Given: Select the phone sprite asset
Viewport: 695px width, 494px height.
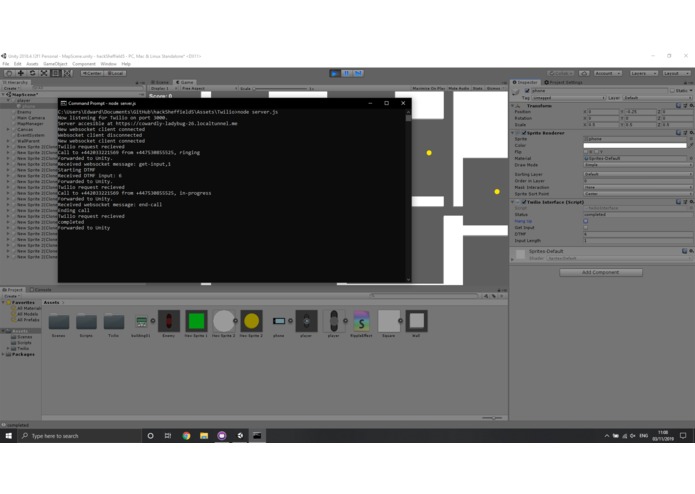Looking at the screenshot, I should 279,321.
